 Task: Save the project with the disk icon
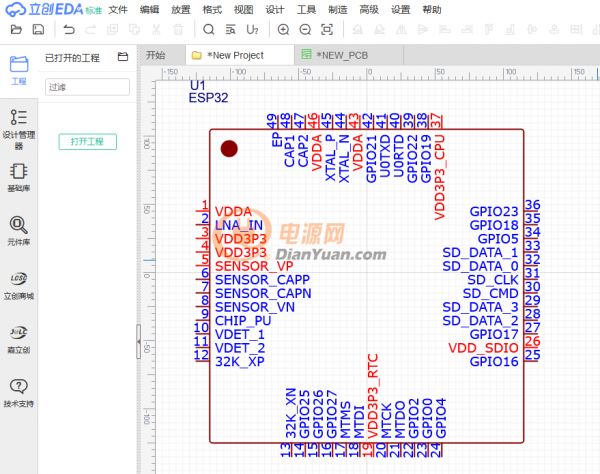click(x=38, y=29)
